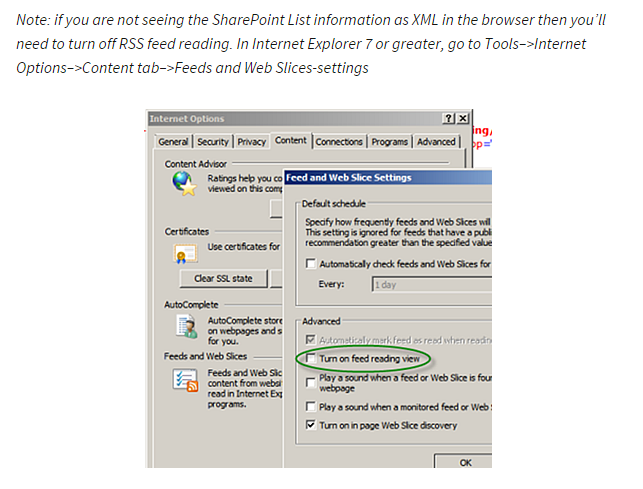Enable Automatically check feeds and Web Slices
The width and height of the screenshot is (643, 489).
tap(311, 263)
